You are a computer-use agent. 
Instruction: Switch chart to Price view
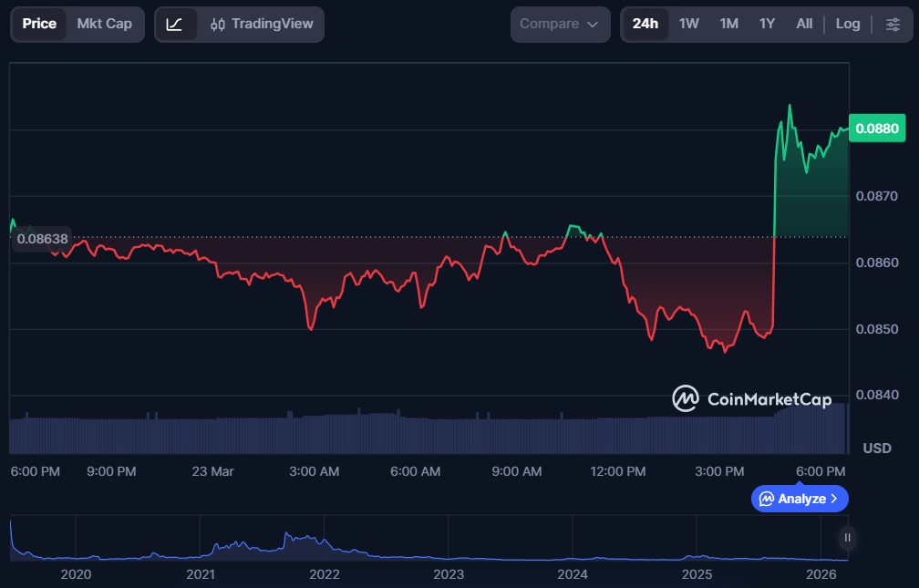39,25
